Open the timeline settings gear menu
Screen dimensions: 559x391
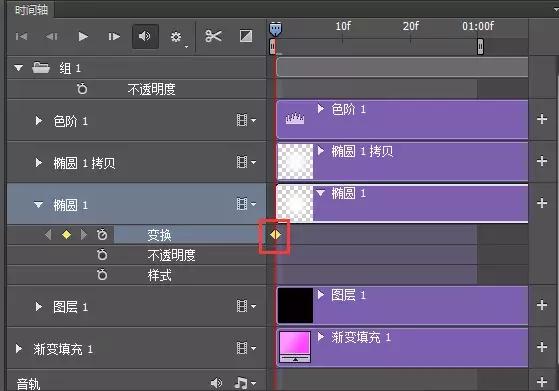point(176,37)
